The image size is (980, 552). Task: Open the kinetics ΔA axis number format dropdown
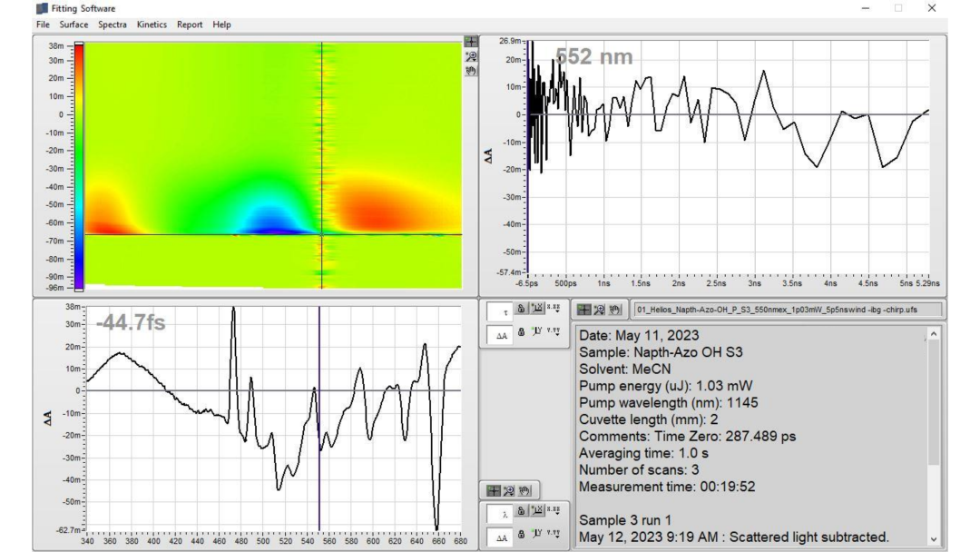click(554, 331)
